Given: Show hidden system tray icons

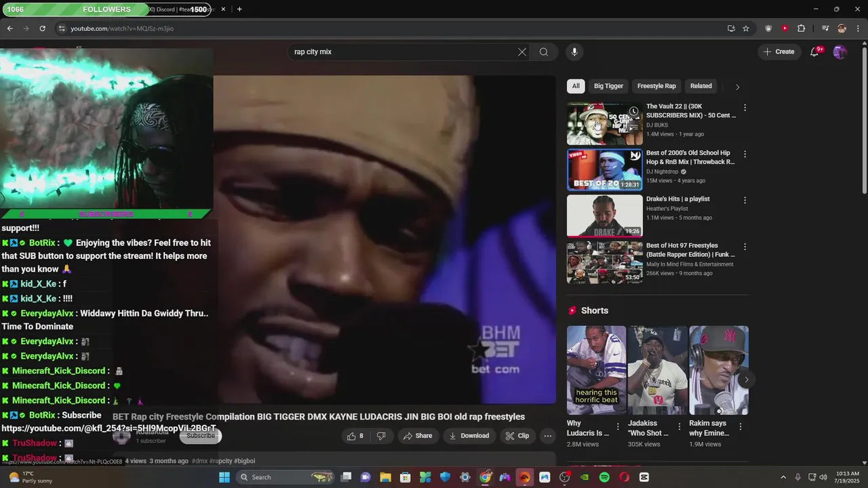Looking at the screenshot, I should pyautogui.click(x=783, y=477).
